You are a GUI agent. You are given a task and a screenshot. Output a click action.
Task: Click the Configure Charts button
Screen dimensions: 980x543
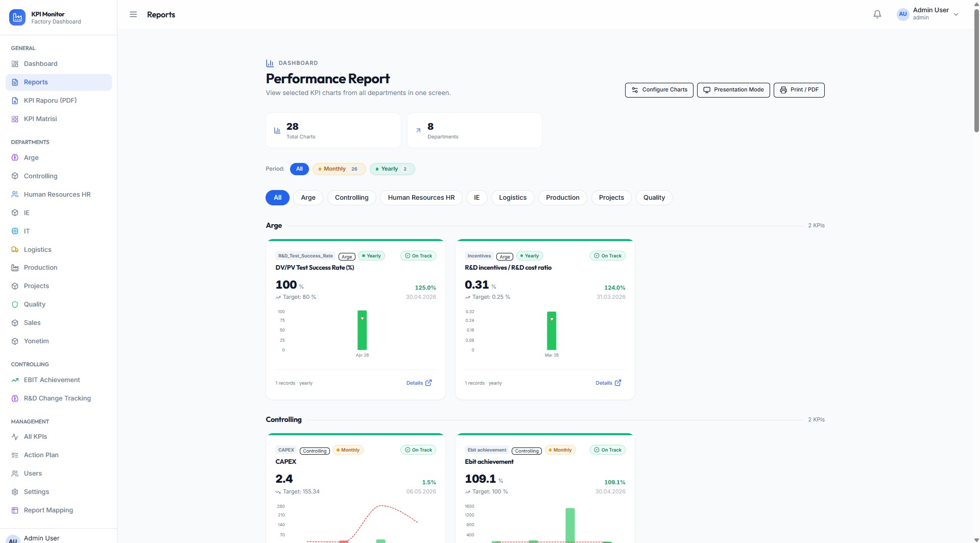pyautogui.click(x=659, y=90)
